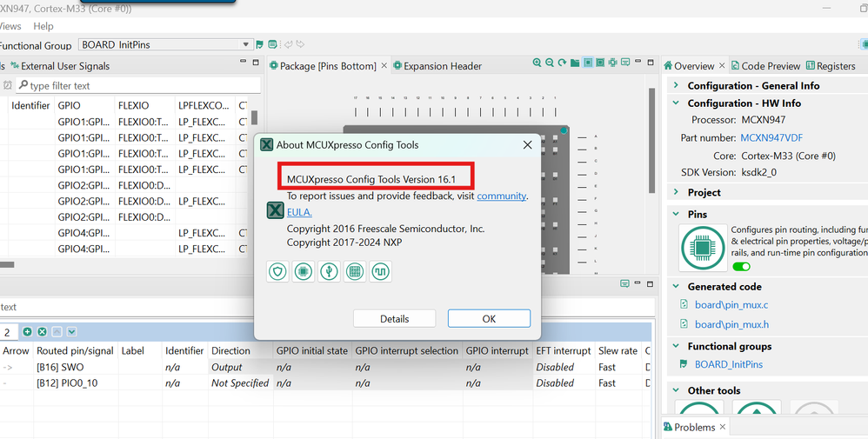Click the grid-chip tool icon in About dialog
The image size is (868, 439).
(x=355, y=271)
